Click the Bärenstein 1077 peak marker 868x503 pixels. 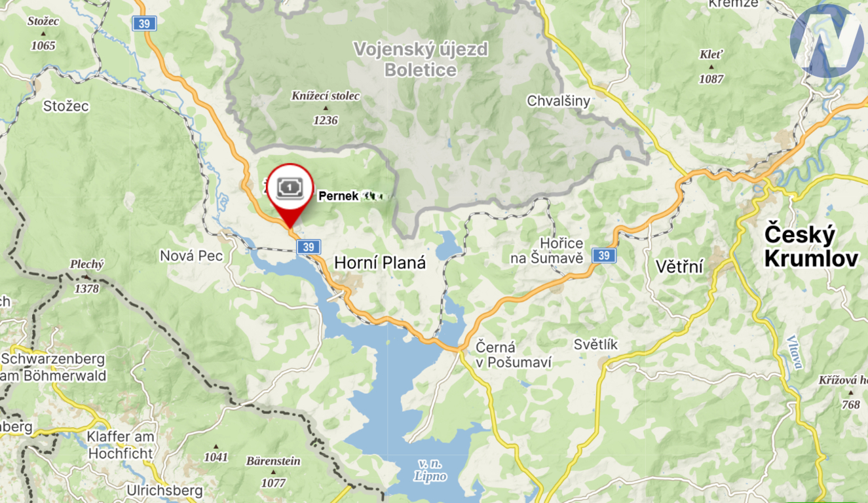pos(273,472)
